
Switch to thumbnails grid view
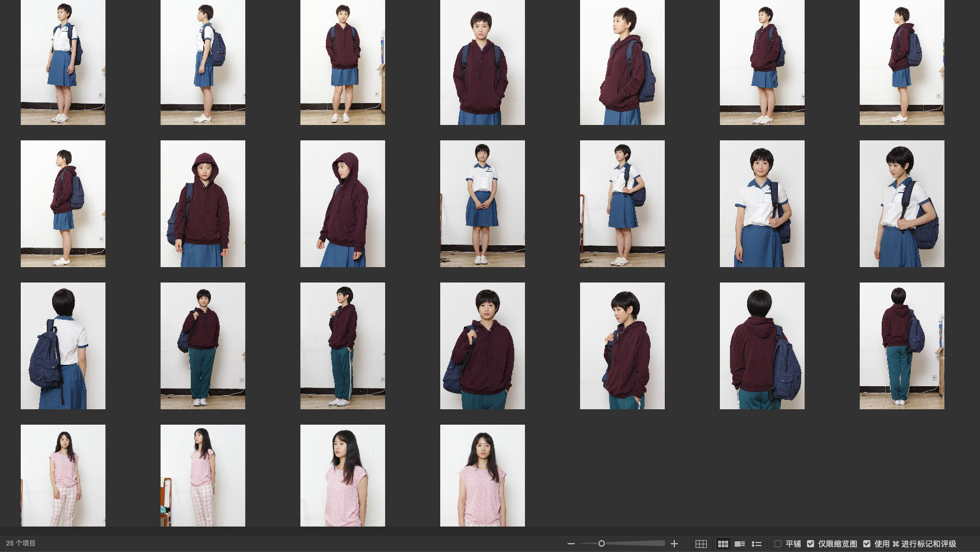click(x=723, y=544)
